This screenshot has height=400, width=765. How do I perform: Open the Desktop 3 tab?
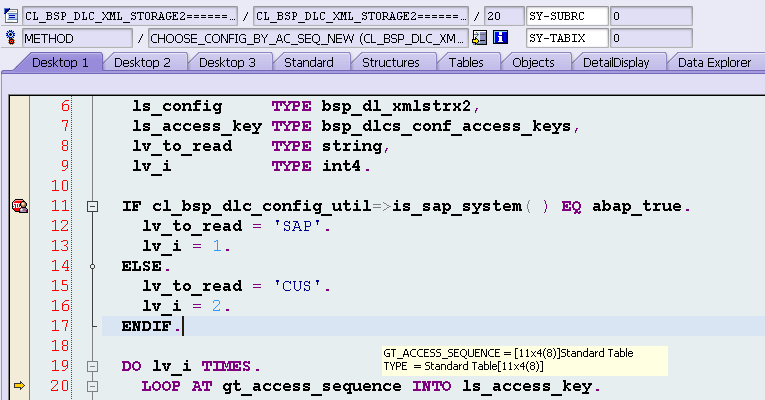click(227, 62)
